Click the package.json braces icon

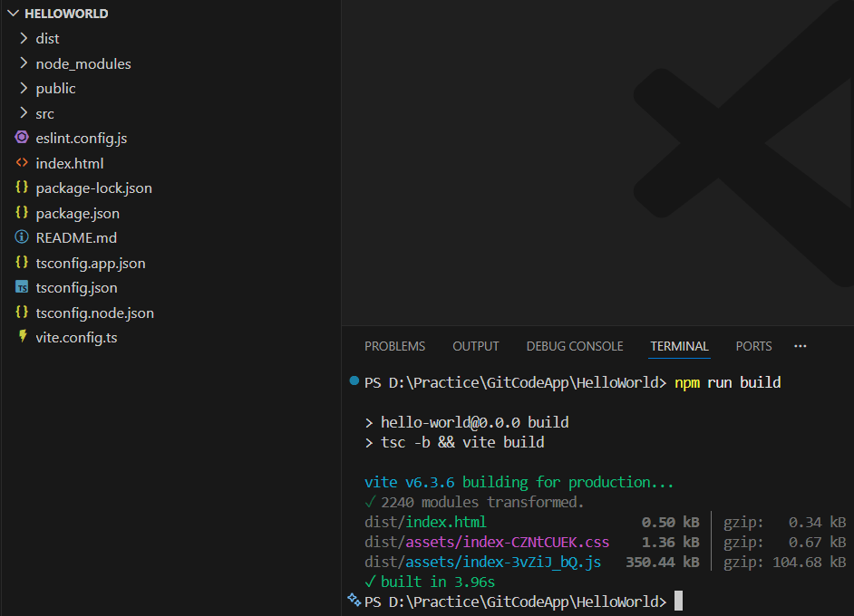point(22,213)
